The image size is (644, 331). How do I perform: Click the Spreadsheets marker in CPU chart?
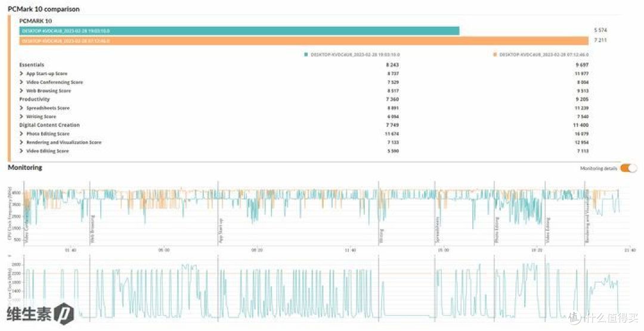[x=438, y=230]
